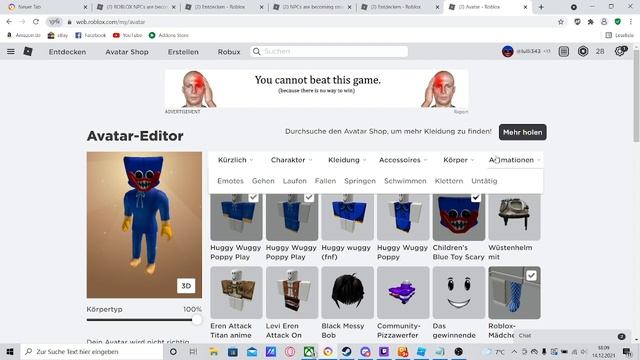This screenshot has width=640, height=360.
Task: Uncheck the Children's Blue Toy Scary item
Action: coord(476,198)
